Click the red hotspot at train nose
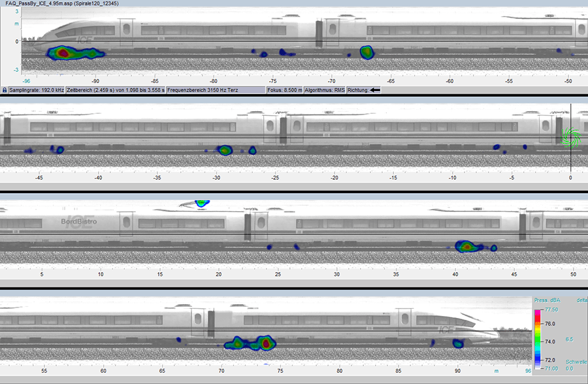Viewport: 588px width, 384px height. (x=63, y=52)
